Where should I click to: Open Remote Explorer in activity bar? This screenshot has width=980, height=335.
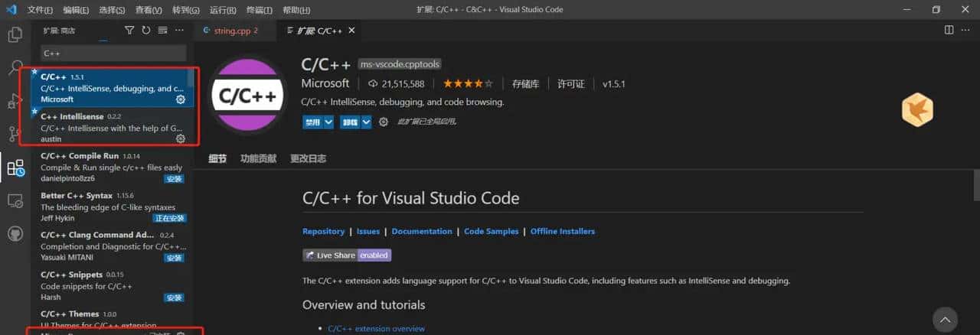coord(15,200)
